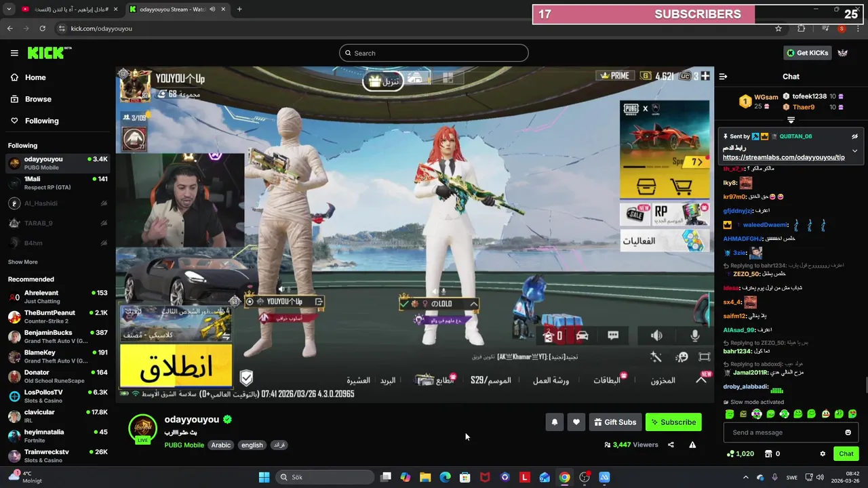The image size is (868, 488).
Task: Open the channel points 1,020 balance
Action: (740, 453)
